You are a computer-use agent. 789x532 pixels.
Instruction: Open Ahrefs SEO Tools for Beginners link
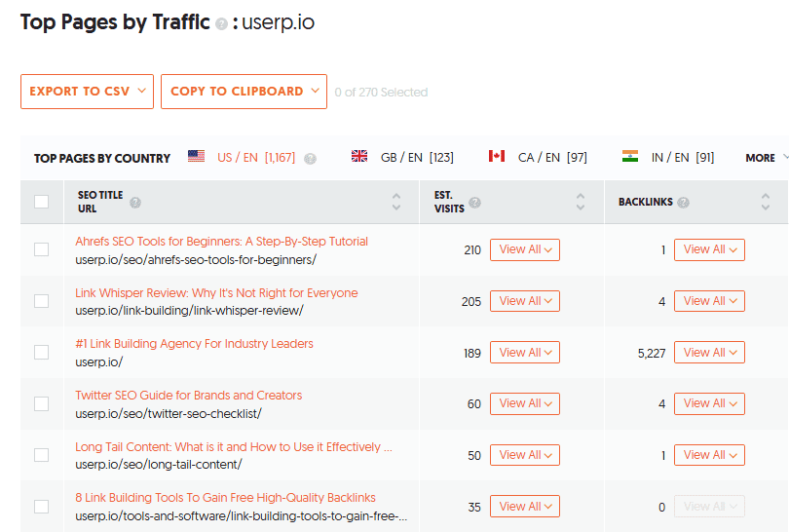click(221, 242)
